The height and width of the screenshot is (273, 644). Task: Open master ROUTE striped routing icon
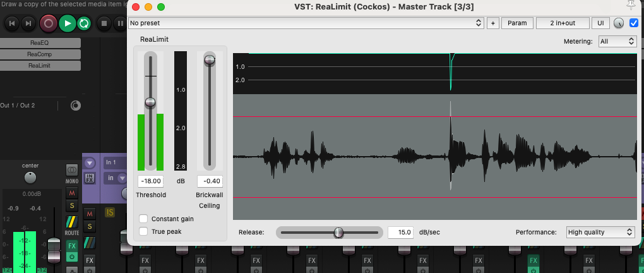tap(72, 222)
